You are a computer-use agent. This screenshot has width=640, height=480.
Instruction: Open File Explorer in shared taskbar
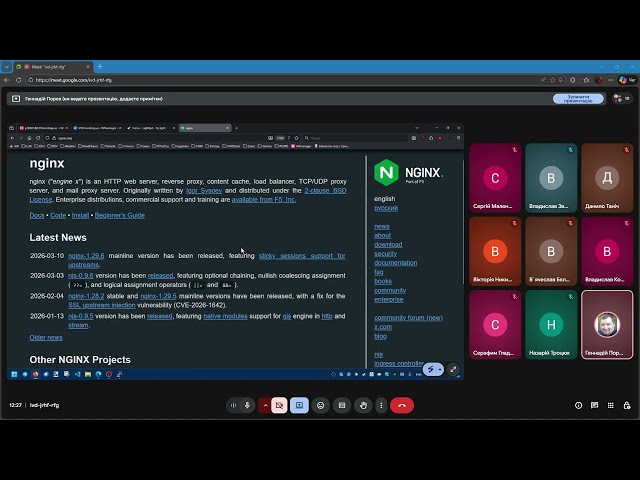point(88,374)
